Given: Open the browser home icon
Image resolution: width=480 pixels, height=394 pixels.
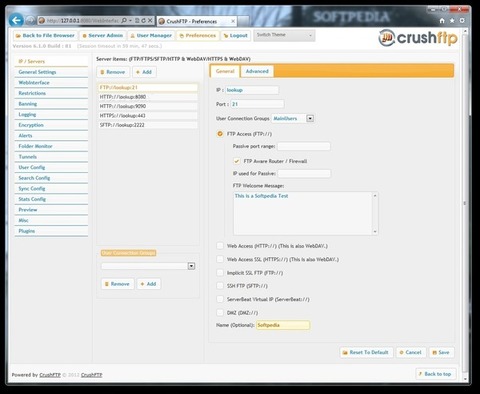Looking at the screenshot, I should pos(442,21).
